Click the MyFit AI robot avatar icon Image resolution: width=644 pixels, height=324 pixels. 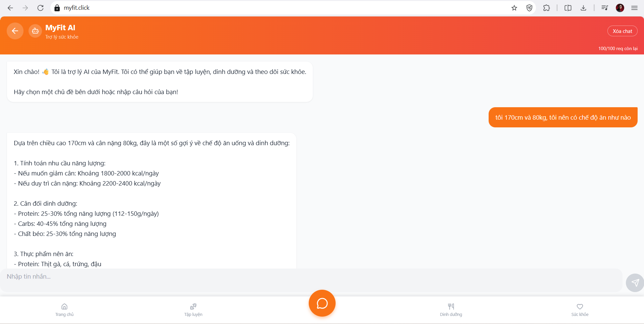coord(35,31)
